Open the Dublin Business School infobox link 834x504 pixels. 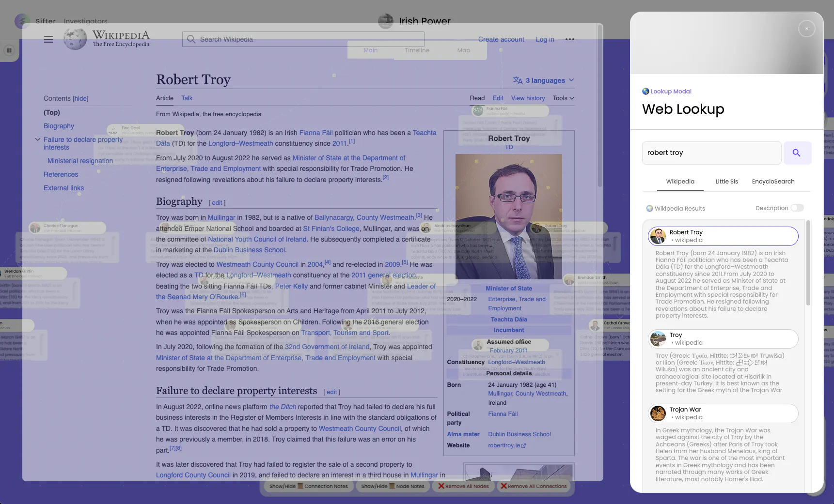tap(519, 434)
